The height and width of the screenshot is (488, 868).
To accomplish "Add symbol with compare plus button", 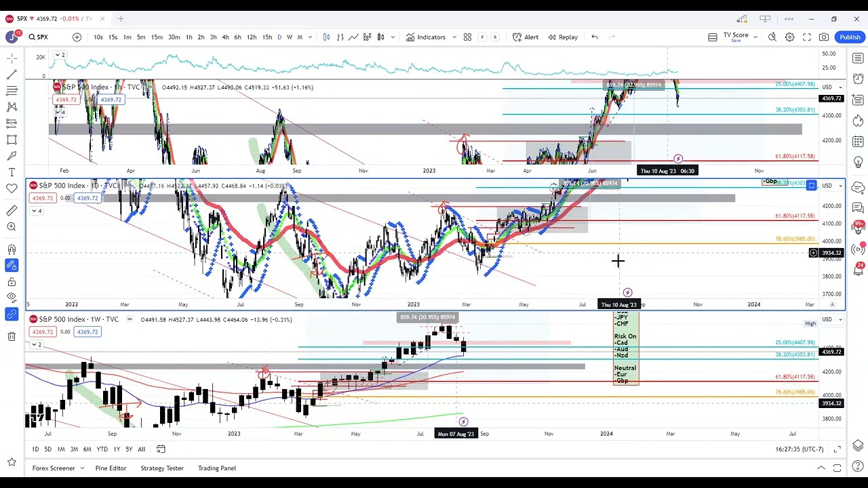I will click(77, 37).
